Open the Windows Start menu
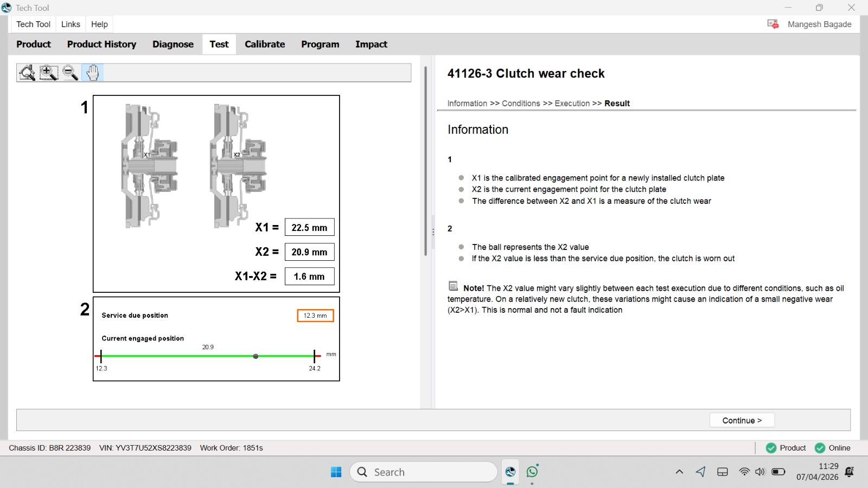The width and height of the screenshot is (868, 488). 336,472
